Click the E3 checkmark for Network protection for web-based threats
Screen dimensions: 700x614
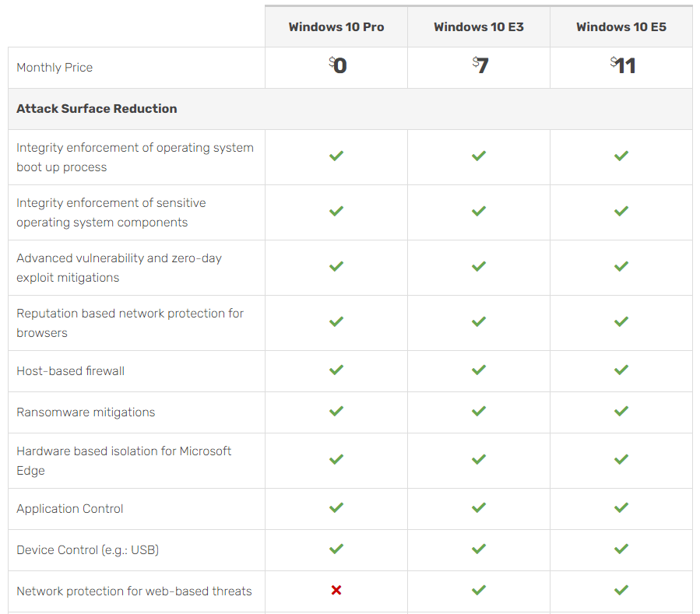479,591
